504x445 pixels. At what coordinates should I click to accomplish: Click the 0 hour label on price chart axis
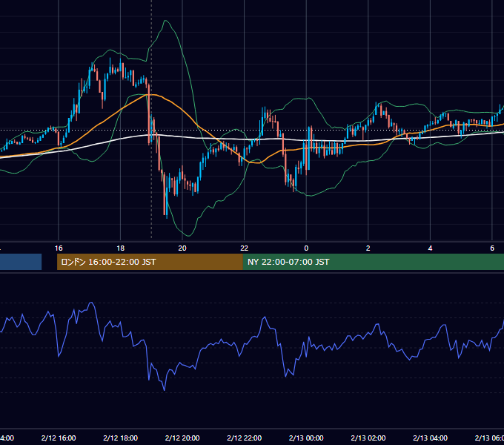[x=306, y=248]
